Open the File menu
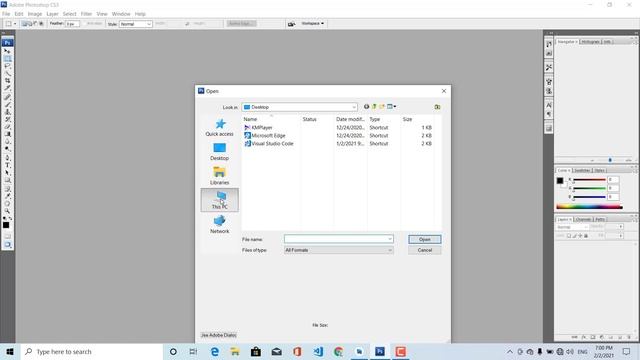This screenshot has height=360, width=640. pyautogui.click(x=6, y=14)
